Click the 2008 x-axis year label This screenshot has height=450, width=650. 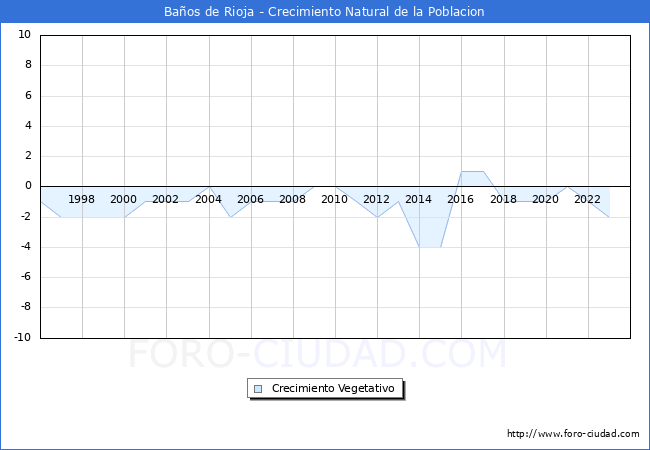(x=292, y=199)
